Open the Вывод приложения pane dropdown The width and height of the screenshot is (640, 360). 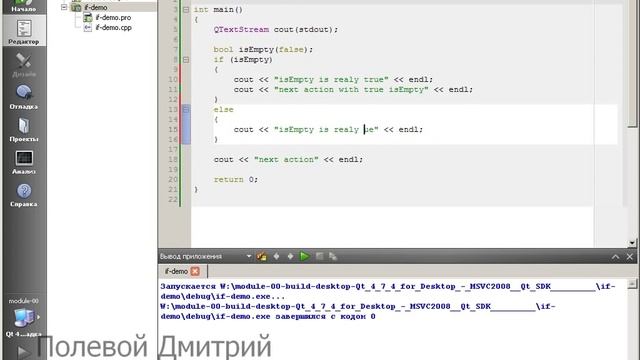[249, 256]
